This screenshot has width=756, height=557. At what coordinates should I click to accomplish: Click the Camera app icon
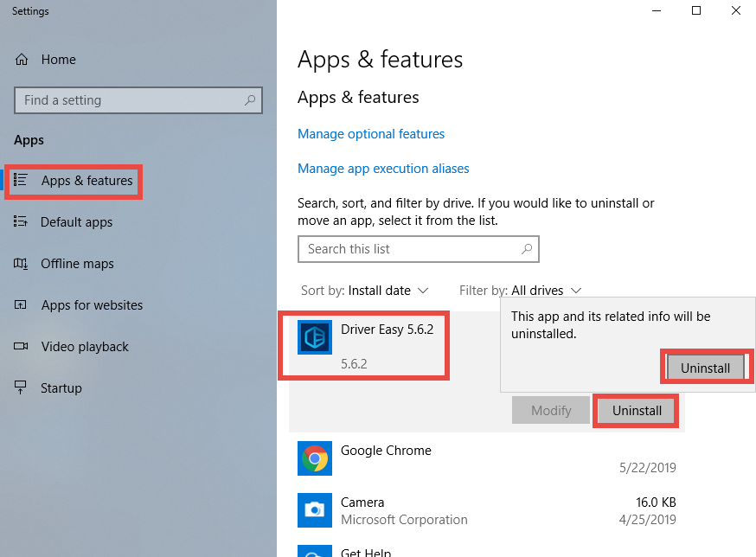point(315,510)
